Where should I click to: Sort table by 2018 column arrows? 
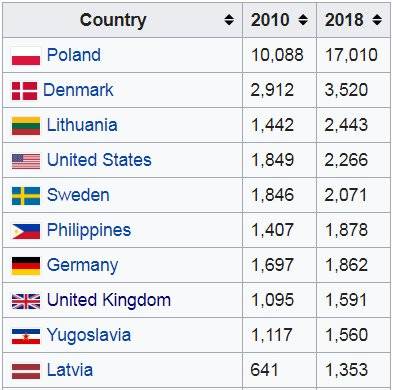click(x=377, y=20)
